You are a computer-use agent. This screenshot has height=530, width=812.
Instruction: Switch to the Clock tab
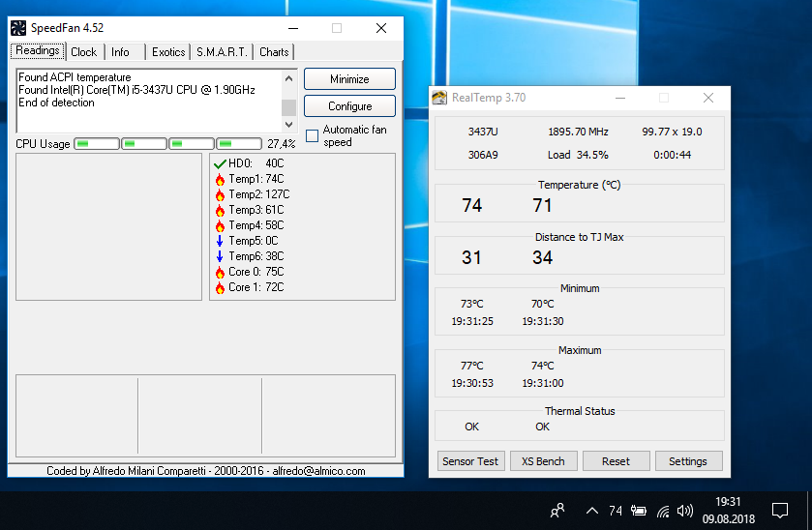(83, 52)
